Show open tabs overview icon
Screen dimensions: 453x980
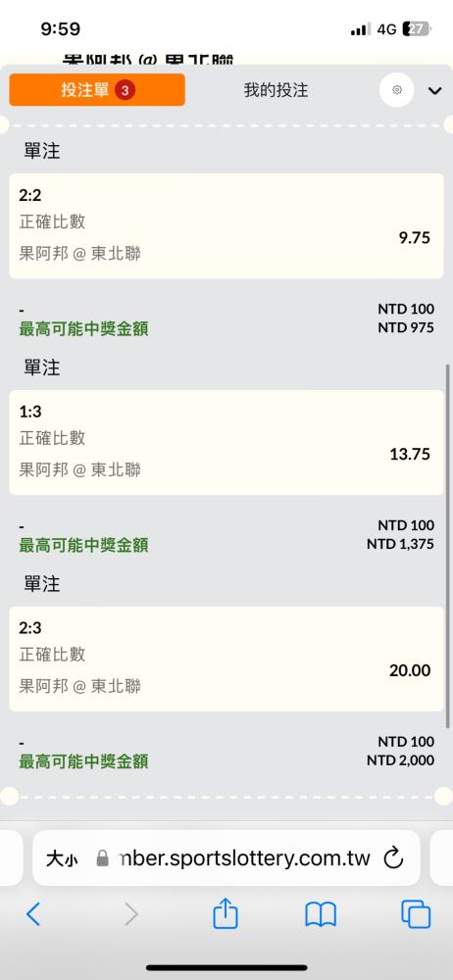[x=416, y=914]
